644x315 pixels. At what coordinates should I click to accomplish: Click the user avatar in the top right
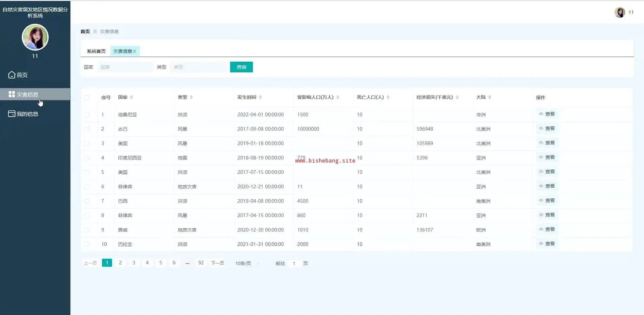620,12
